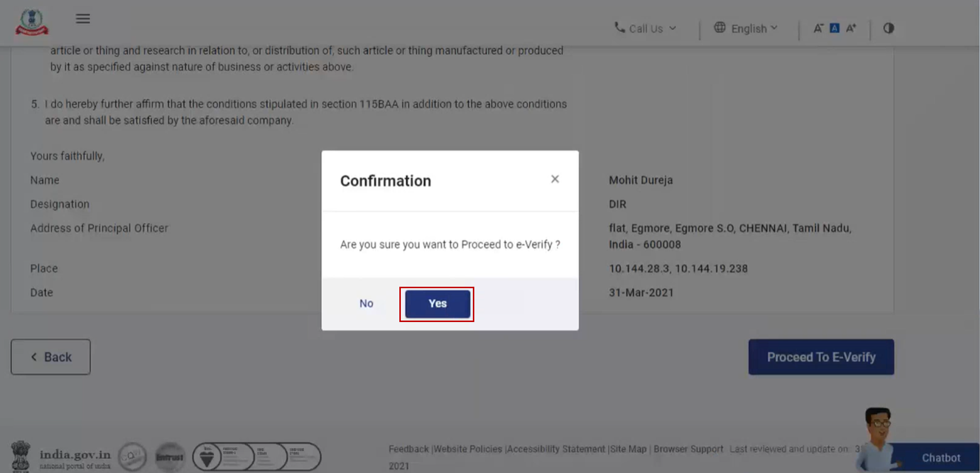Expand the English language selector
The width and height of the screenshot is (980, 473).
[x=749, y=28]
